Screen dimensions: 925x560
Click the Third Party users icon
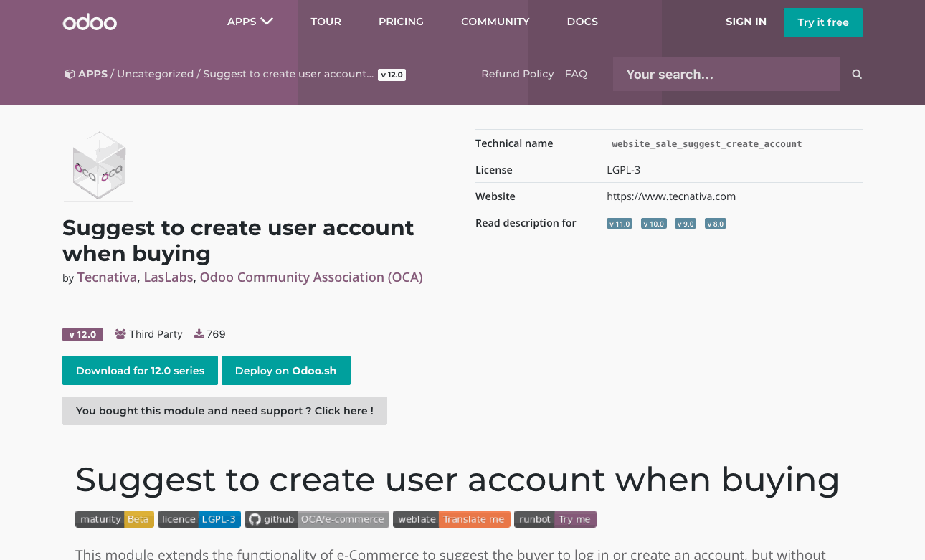[120, 334]
